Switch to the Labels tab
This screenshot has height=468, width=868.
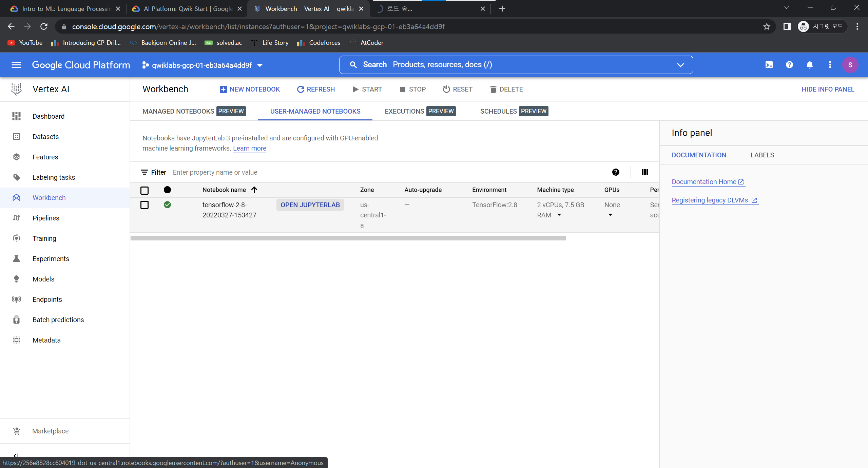tap(762, 155)
